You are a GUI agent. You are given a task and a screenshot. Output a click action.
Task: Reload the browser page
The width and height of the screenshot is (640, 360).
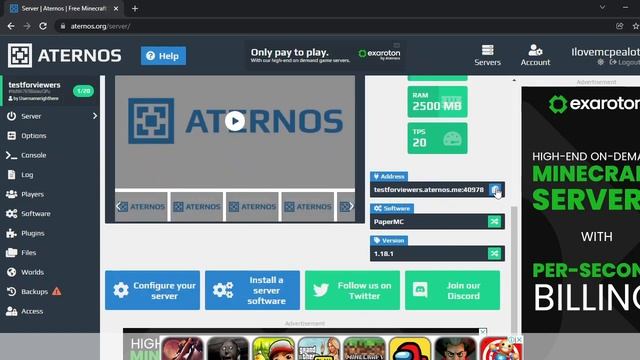[43, 26]
